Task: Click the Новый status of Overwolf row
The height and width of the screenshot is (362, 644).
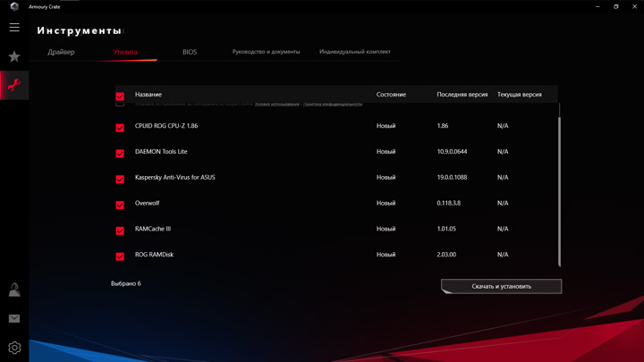Action: point(386,203)
